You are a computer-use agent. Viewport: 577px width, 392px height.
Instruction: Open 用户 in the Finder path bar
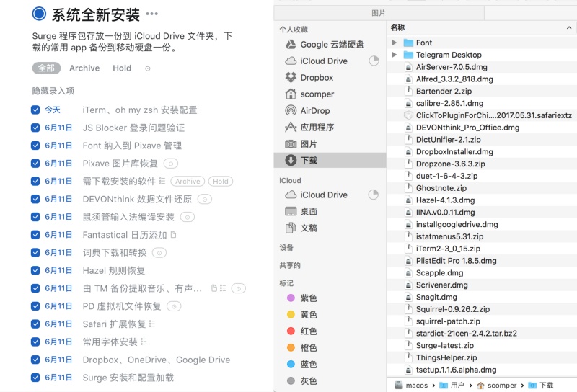coord(452,386)
